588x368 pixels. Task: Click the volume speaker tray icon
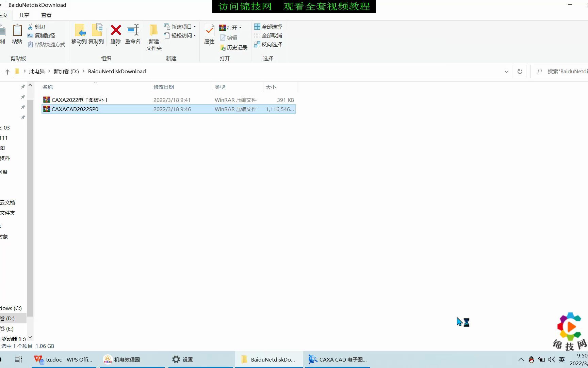click(x=552, y=359)
